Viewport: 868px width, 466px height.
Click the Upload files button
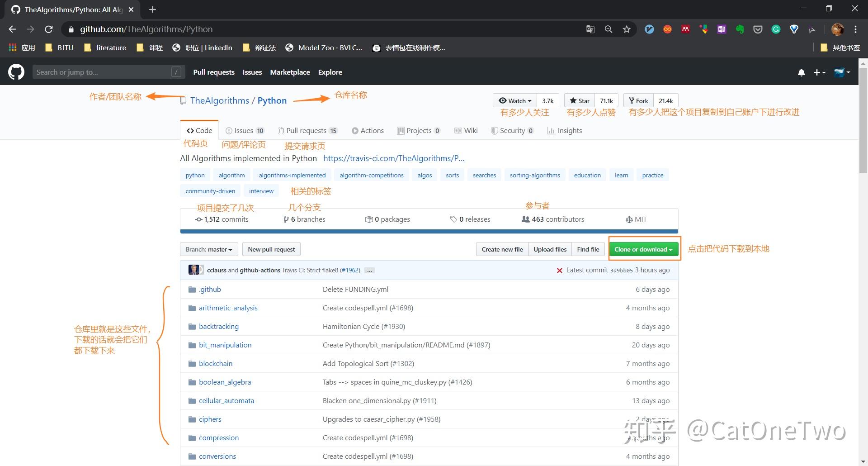coord(550,249)
